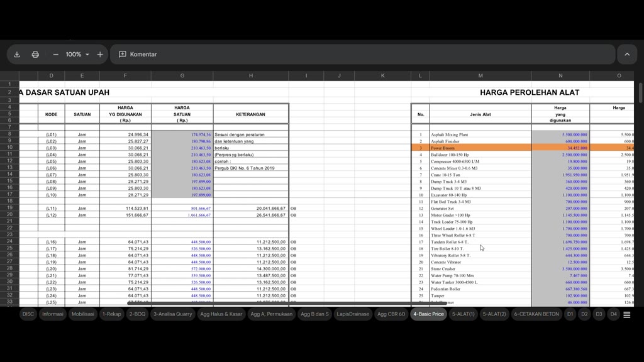Go to the D2 sheet tab
Viewport: 644px width, 362px height.
[x=584, y=314]
